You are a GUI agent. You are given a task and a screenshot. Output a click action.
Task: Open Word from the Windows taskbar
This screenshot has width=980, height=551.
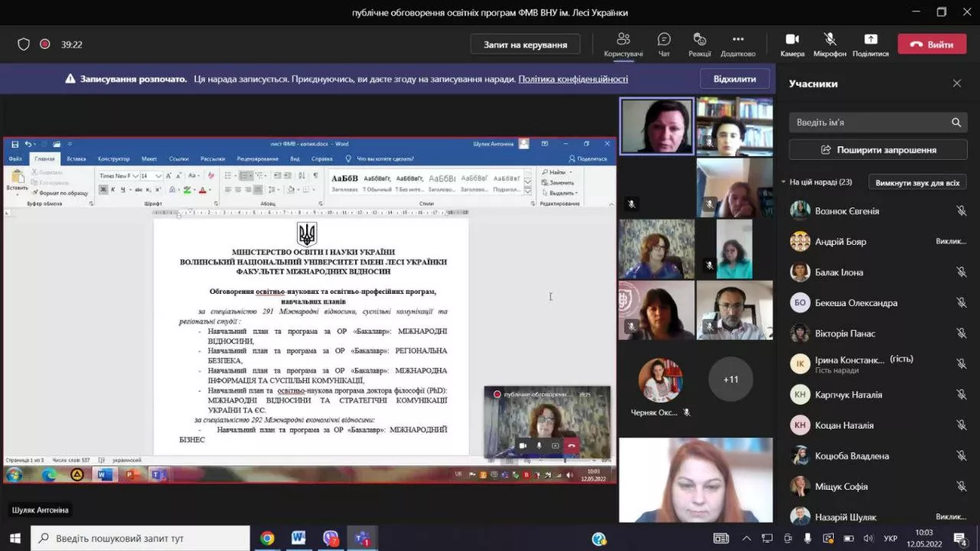299,538
